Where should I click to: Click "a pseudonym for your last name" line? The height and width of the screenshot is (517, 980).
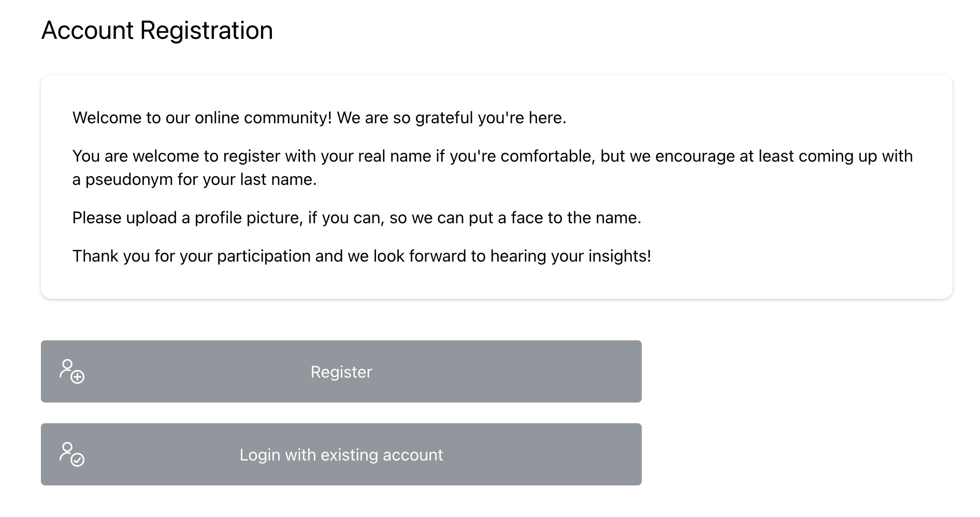[194, 180]
